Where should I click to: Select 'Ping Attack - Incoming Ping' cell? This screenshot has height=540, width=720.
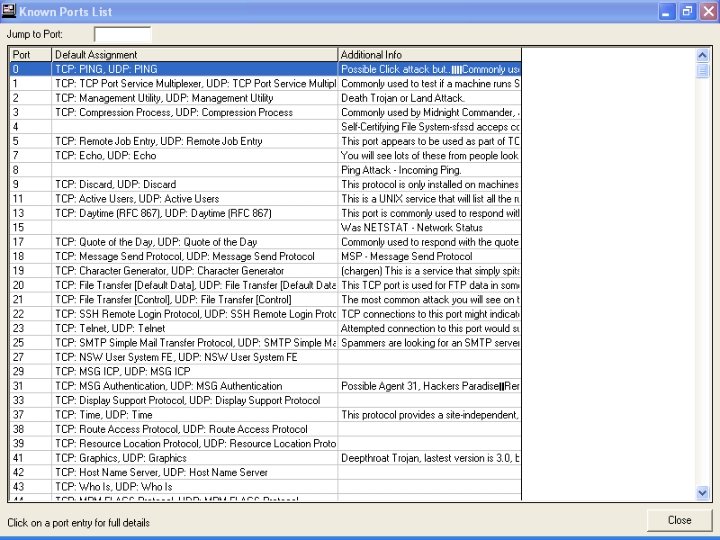pyautogui.click(x=429, y=170)
